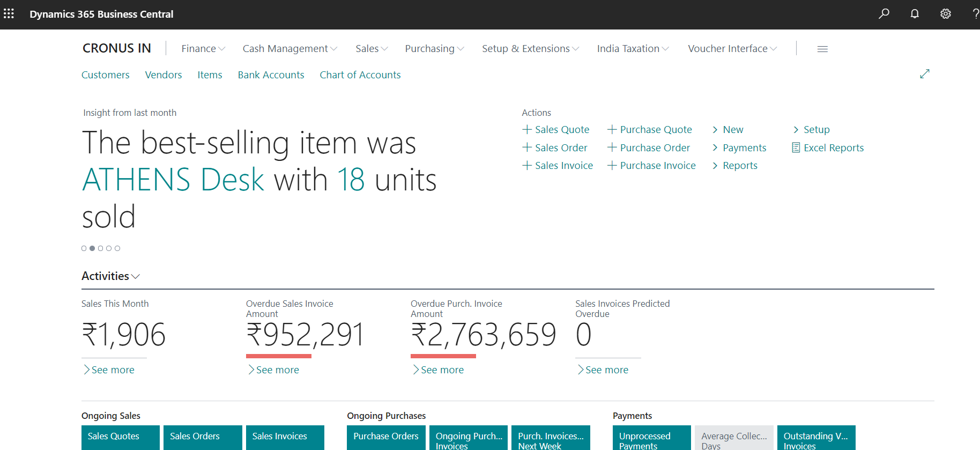980x450 pixels.
Task: Collapse the Activities section
Action: 110,276
